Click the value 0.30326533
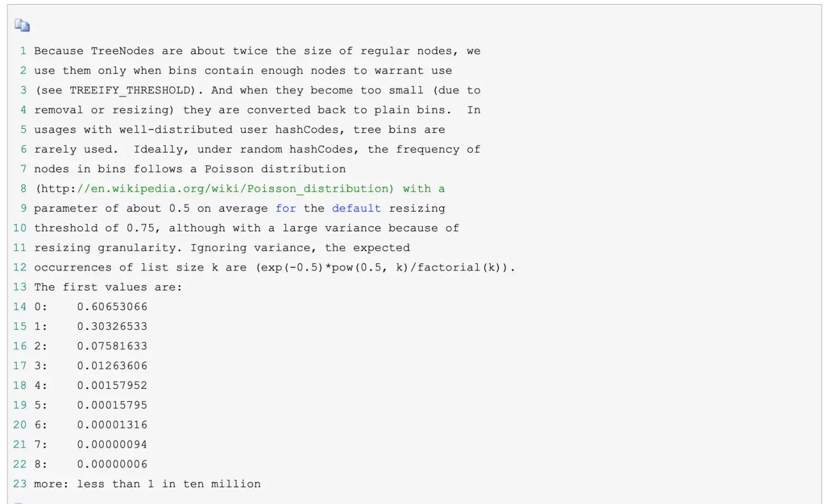 point(112,326)
